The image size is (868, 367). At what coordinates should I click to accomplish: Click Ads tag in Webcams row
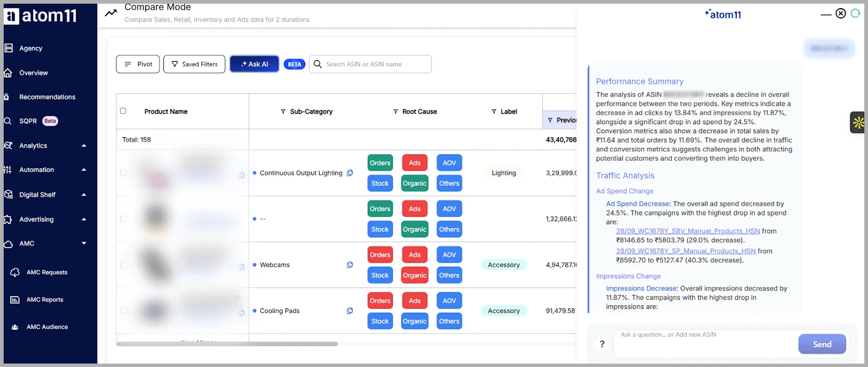click(415, 255)
